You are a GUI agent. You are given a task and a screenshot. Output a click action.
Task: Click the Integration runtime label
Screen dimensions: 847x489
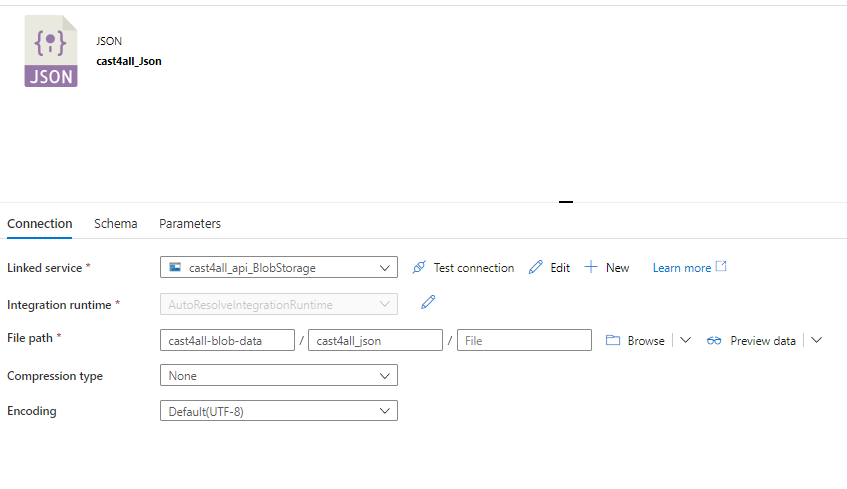59,305
